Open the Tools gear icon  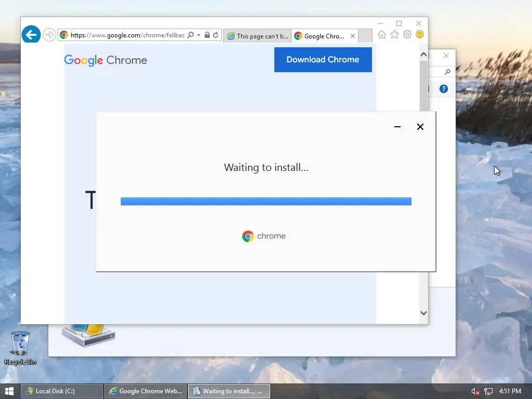pyautogui.click(x=407, y=35)
